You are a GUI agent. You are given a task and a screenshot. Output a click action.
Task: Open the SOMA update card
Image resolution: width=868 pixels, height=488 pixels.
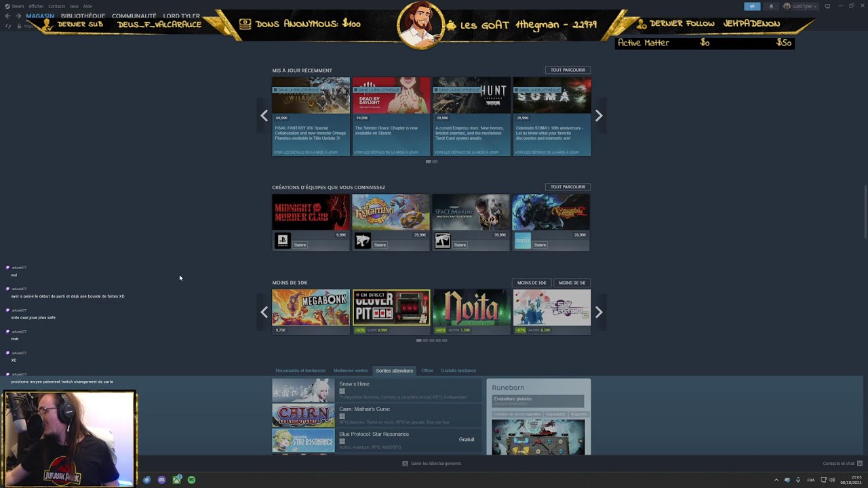(x=552, y=117)
